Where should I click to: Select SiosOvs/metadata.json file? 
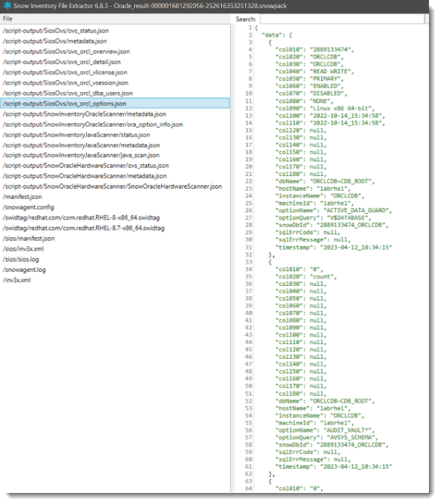(x=55, y=41)
